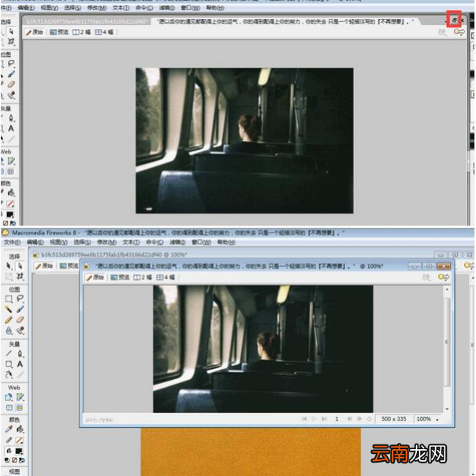The image size is (476, 476).
Task: Open fill color box in lower toolbox
Action: (x=19, y=451)
